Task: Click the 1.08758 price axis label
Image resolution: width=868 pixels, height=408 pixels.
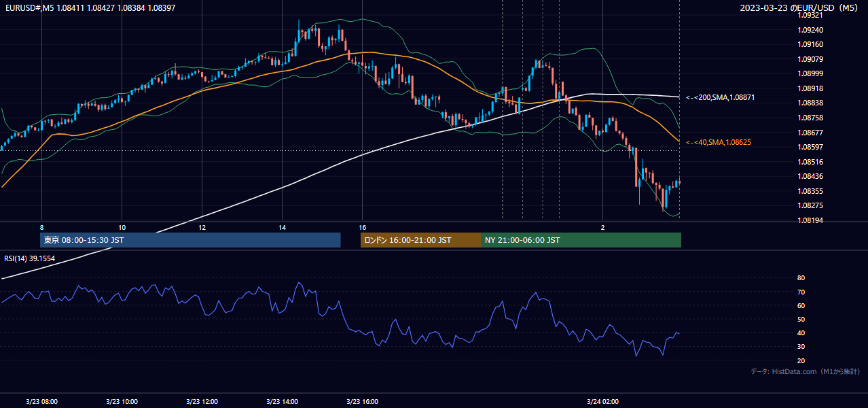Action: point(810,118)
